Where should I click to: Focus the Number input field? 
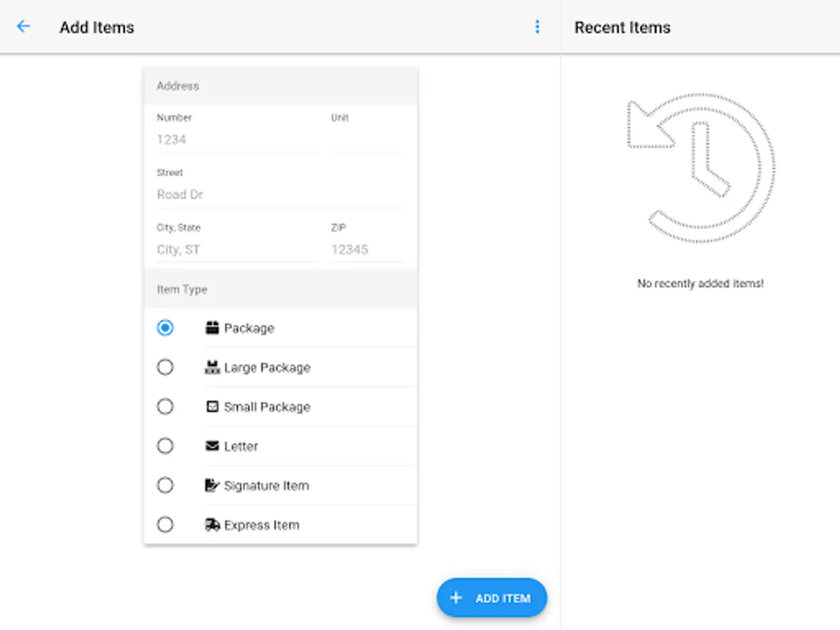[x=237, y=139]
